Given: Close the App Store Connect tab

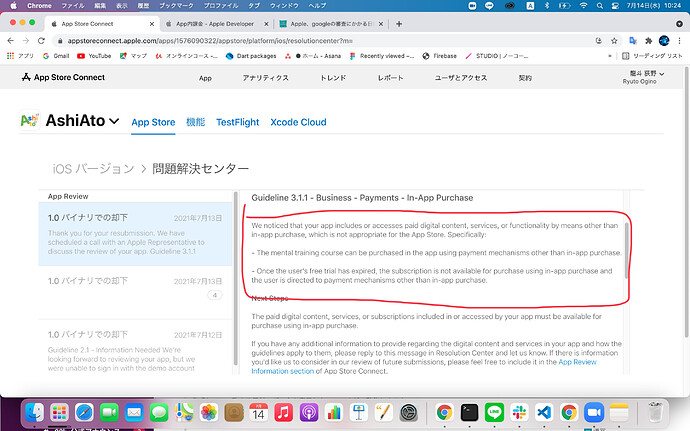Looking at the screenshot, I should (152, 24).
